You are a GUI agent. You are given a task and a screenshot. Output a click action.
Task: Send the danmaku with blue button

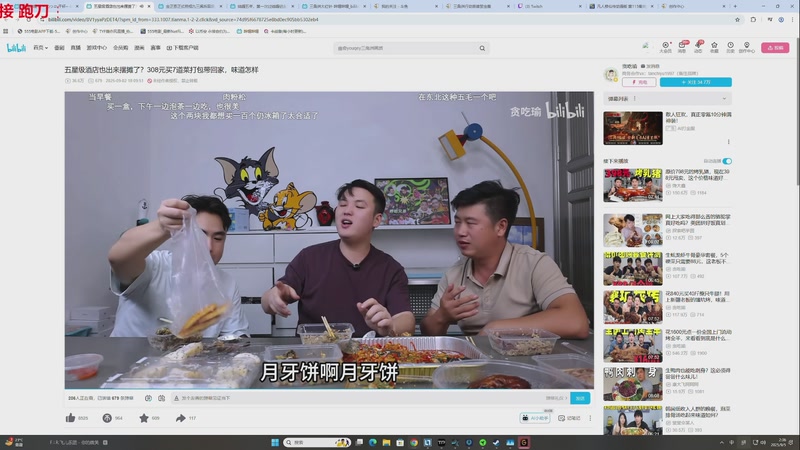[580, 398]
